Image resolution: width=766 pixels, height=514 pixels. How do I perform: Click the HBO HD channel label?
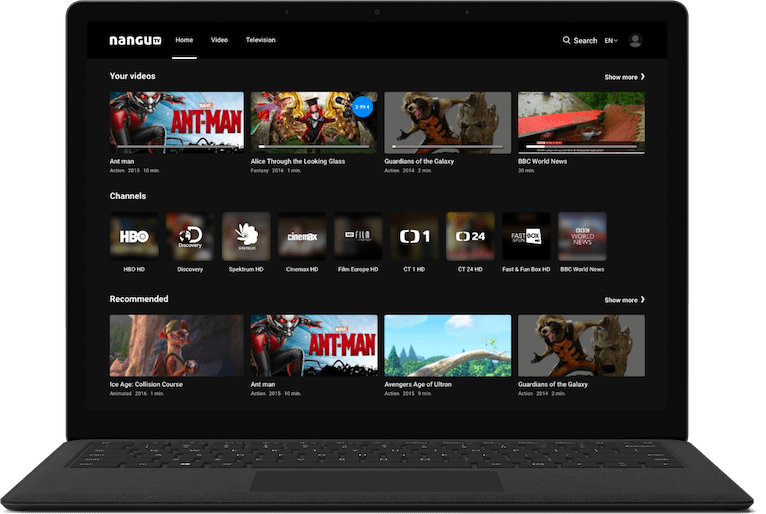click(134, 269)
